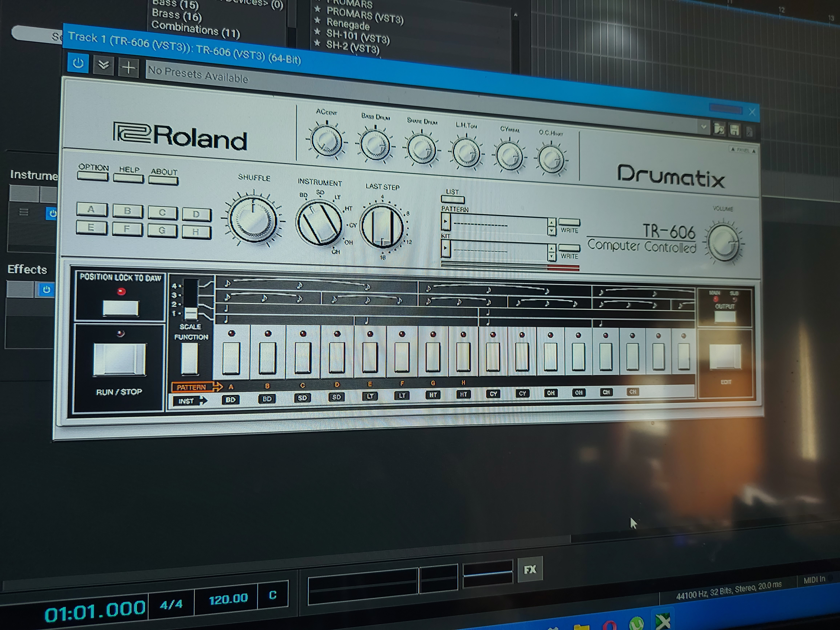Open the KIT list arrow button
The image size is (840, 630).
coord(446,248)
